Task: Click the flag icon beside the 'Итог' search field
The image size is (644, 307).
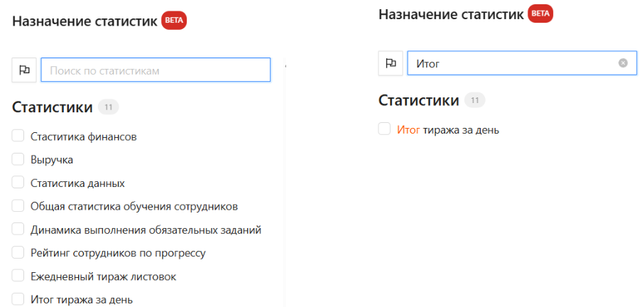Action: [x=391, y=63]
